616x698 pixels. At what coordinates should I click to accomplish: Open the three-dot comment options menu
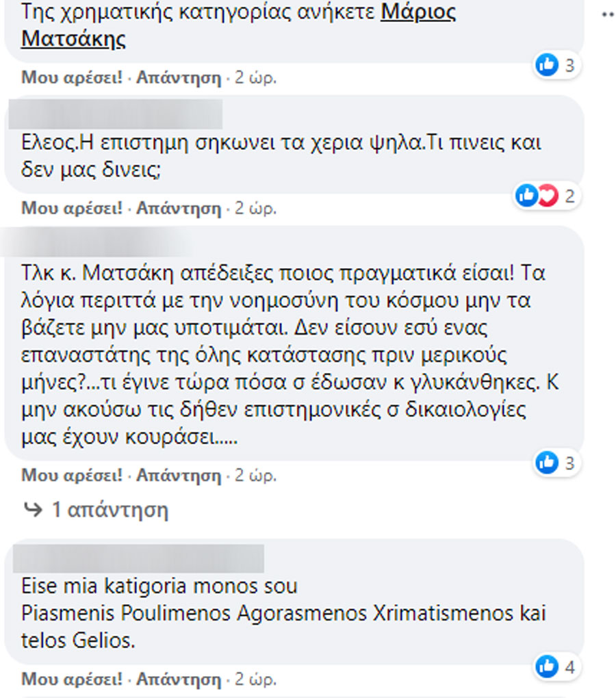pos(608,14)
